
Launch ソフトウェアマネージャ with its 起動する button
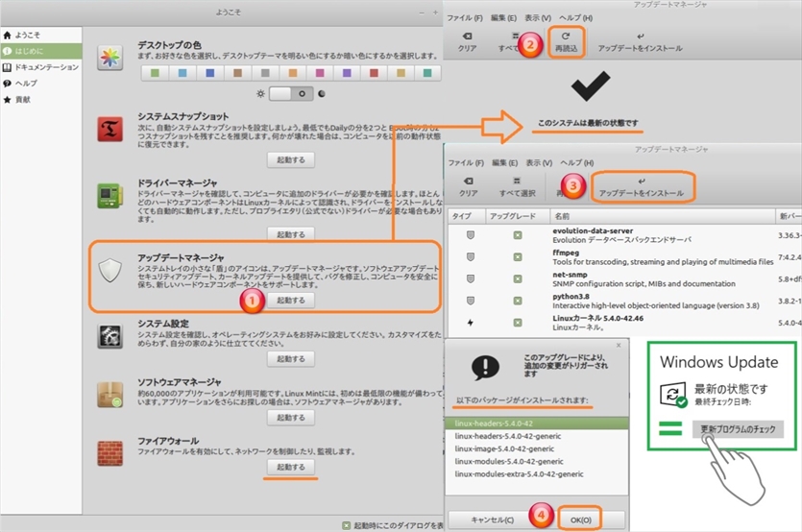pyautogui.click(x=290, y=418)
